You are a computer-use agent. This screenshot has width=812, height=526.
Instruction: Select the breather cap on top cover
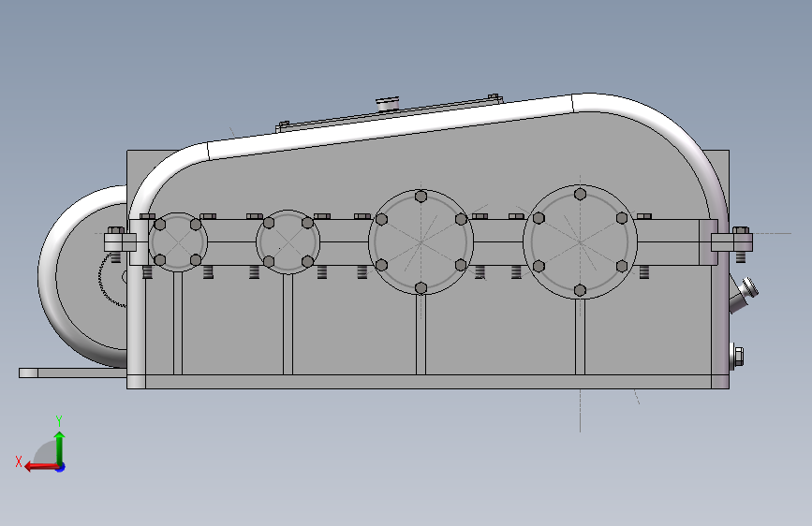388,103
